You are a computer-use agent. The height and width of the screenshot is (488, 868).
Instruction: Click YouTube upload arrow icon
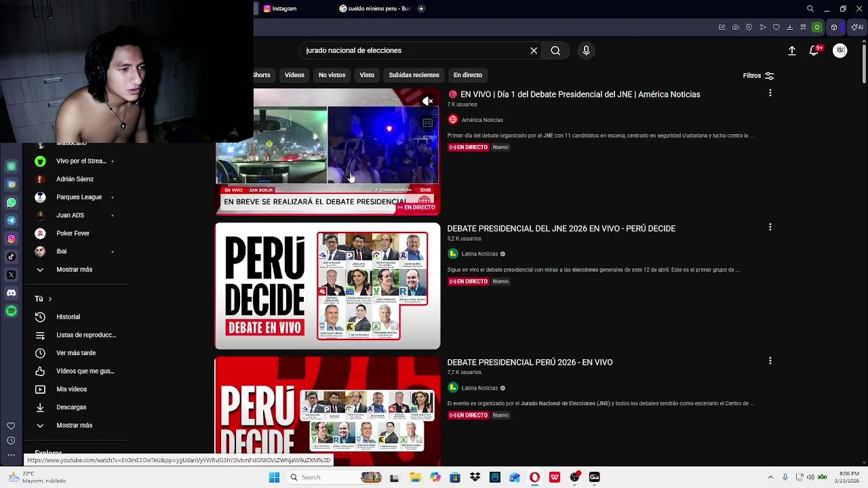click(791, 50)
